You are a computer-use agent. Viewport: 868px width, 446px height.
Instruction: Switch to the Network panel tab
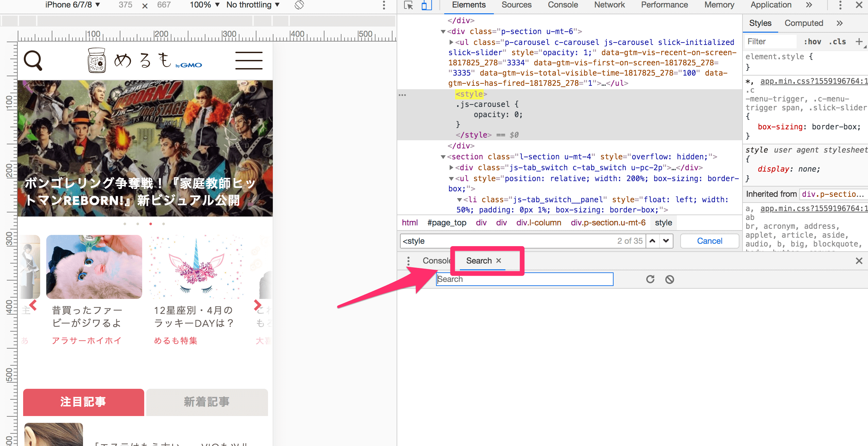coord(609,5)
